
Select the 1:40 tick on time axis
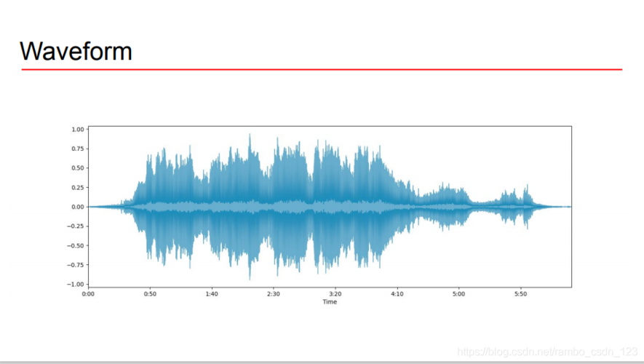coord(212,294)
